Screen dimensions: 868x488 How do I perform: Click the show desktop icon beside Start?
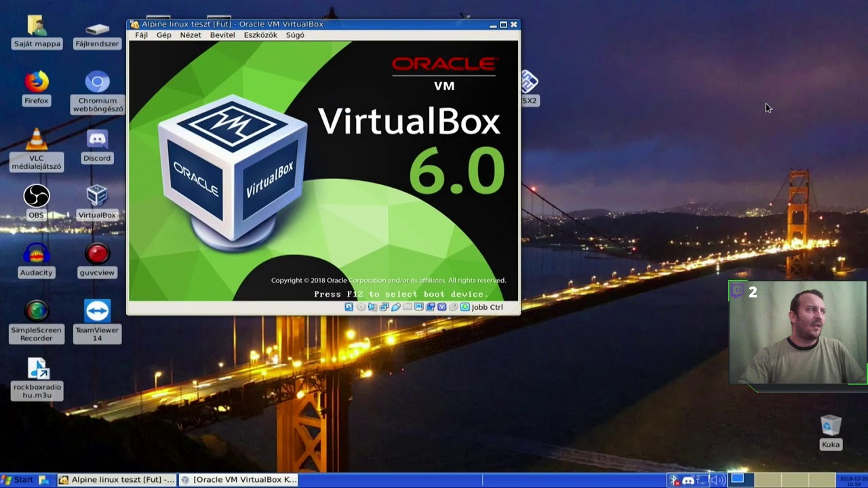click(44, 480)
